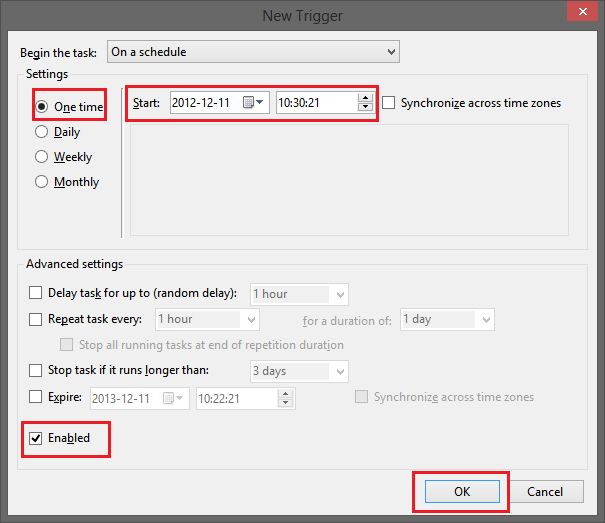Expand the 3 days dropdown

299,371
